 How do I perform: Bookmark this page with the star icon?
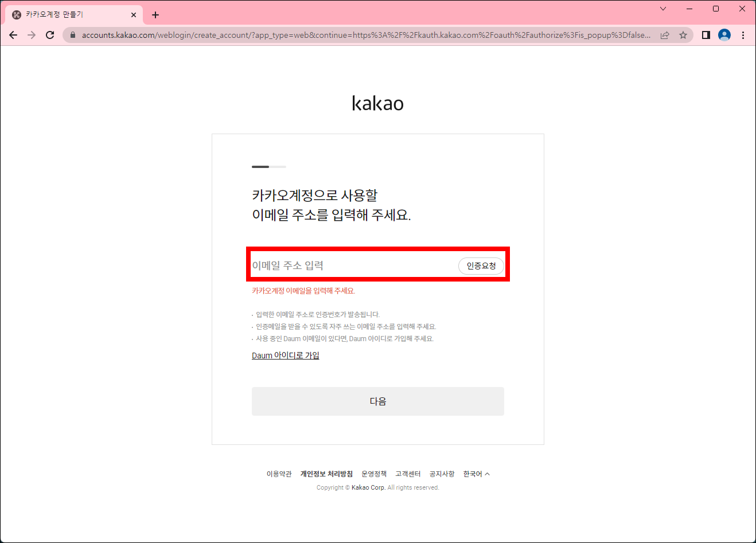tap(683, 35)
